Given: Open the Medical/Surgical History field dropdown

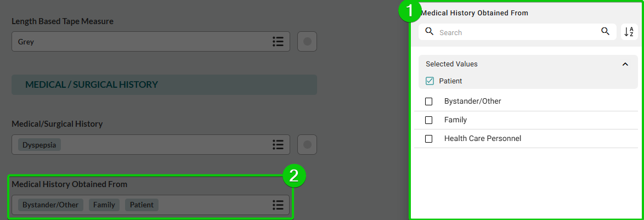Looking at the screenshot, I should [x=151, y=144].
